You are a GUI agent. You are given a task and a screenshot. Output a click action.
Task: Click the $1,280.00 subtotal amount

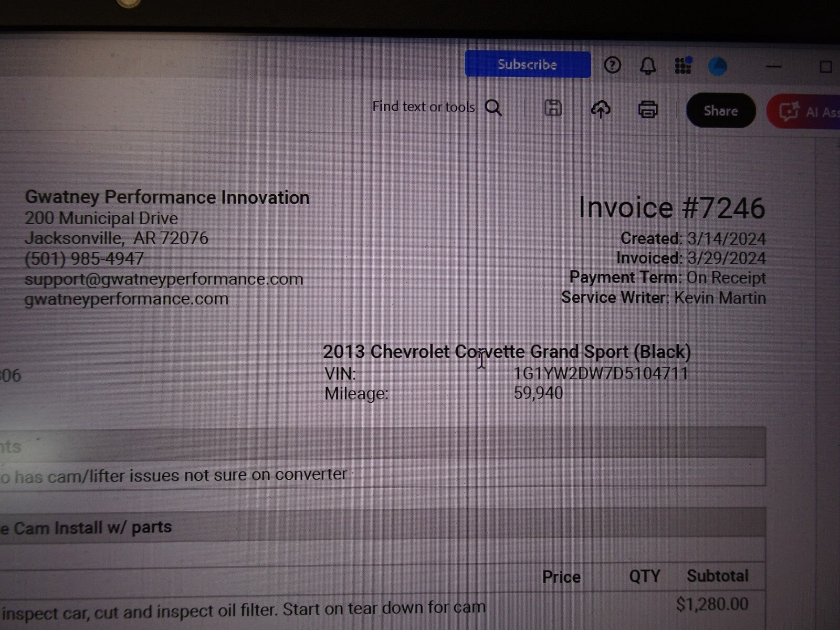pos(712,604)
